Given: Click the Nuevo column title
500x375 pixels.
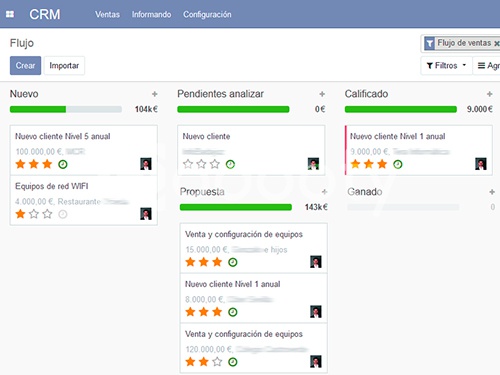Looking at the screenshot, I should (24, 94).
